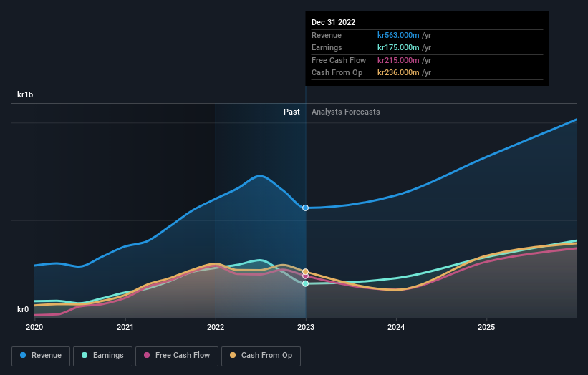Click the 2022 x-axis label
Screen dimensions: 588x375
point(216,327)
